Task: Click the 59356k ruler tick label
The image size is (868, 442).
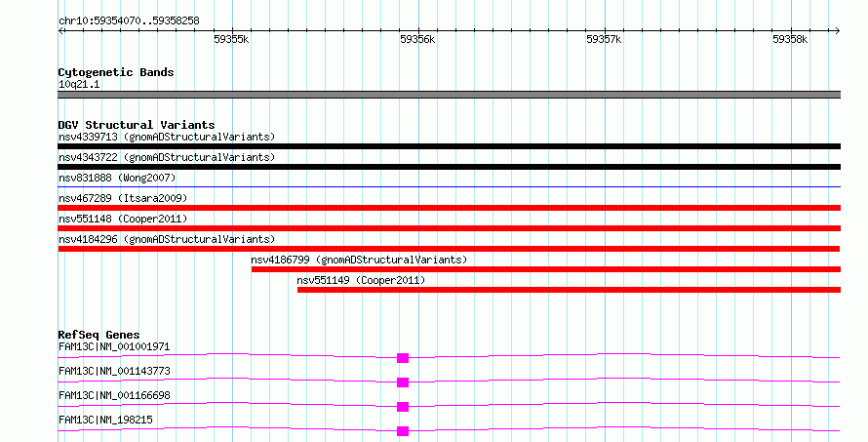Action: tap(417, 39)
